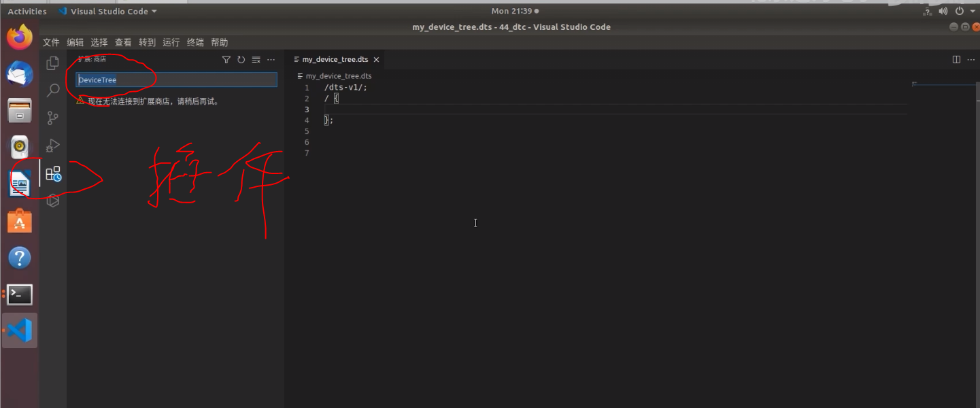Image resolution: width=980 pixels, height=408 pixels.
Task: Launch Firefox from the dock
Action: (20, 37)
